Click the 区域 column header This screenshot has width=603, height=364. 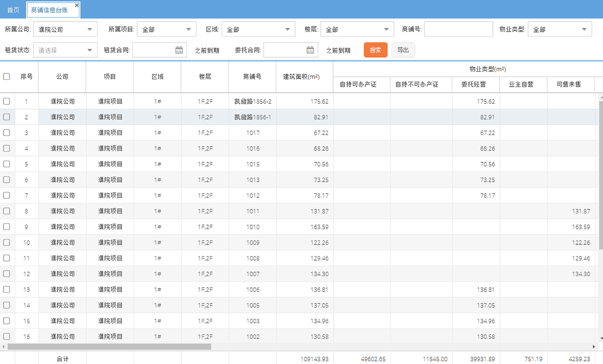point(157,77)
